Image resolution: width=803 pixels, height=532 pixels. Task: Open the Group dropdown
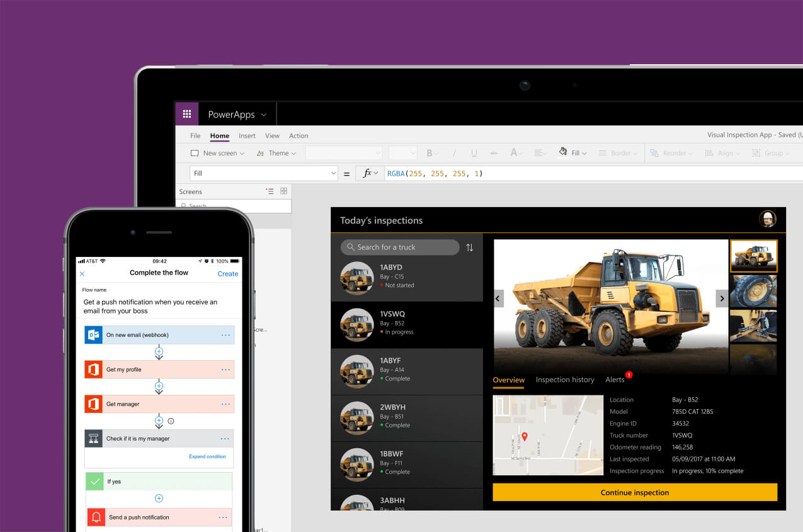coord(772,153)
